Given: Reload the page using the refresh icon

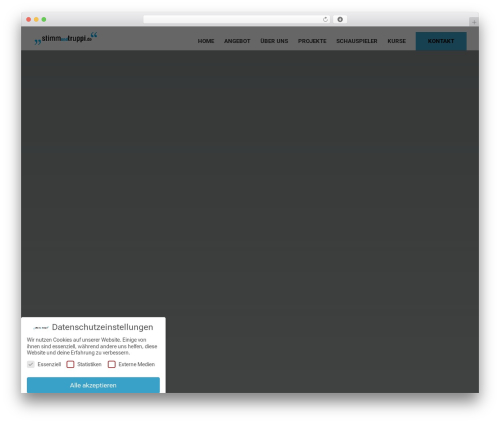Looking at the screenshot, I should 325,19.
